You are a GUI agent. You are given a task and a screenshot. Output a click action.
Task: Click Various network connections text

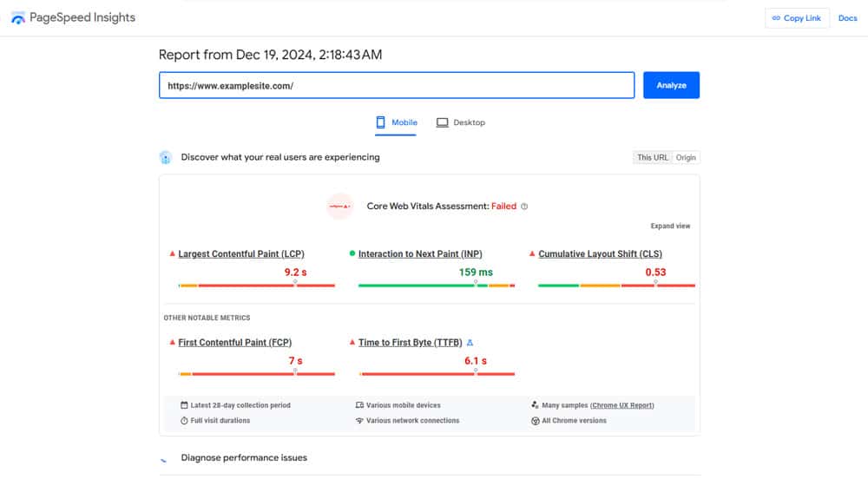(412, 421)
